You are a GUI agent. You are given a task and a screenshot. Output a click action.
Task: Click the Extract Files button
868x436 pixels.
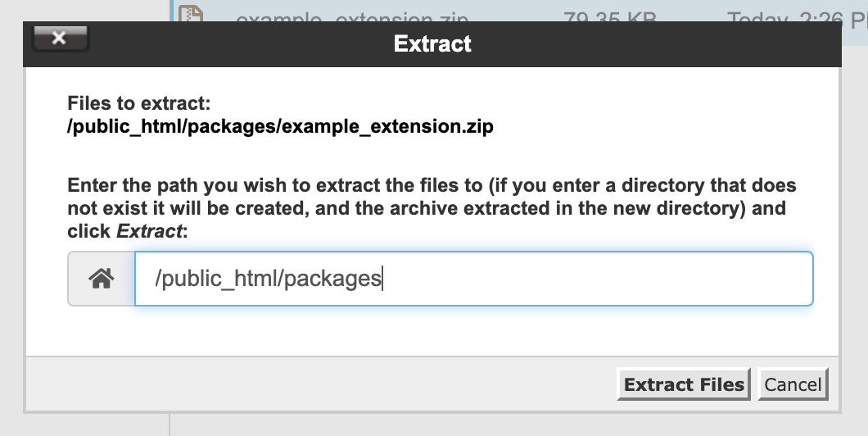coord(684,384)
